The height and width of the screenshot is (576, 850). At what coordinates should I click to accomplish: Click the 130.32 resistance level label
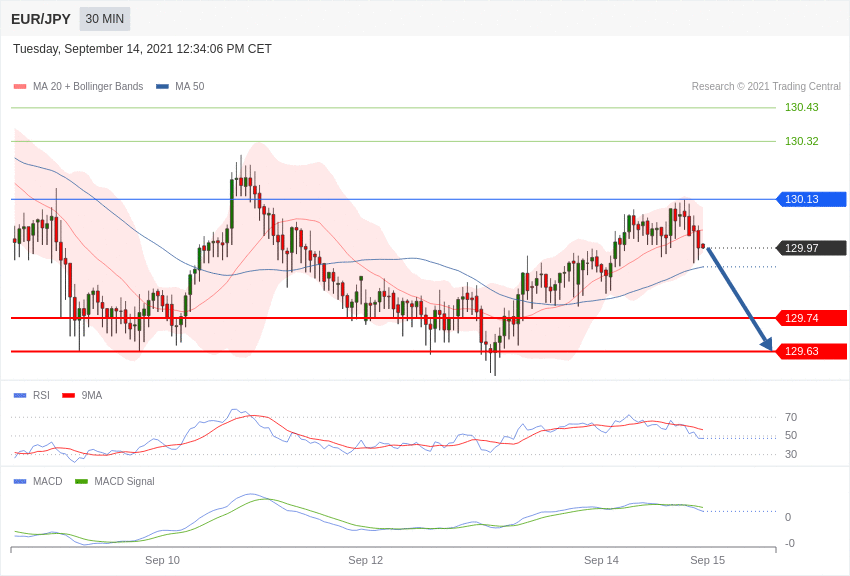click(x=801, y=141)
